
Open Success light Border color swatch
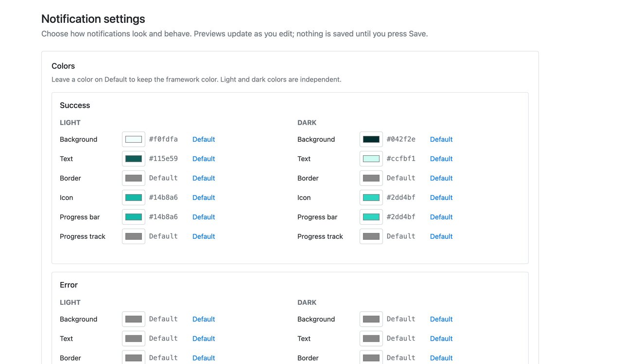[134, 178]
